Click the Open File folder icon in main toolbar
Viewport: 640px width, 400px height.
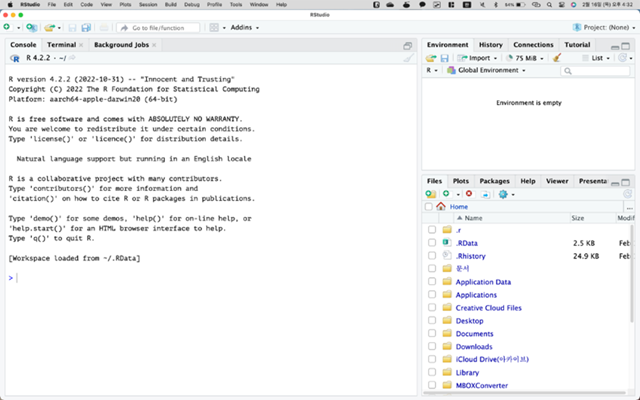pos(49,27)
